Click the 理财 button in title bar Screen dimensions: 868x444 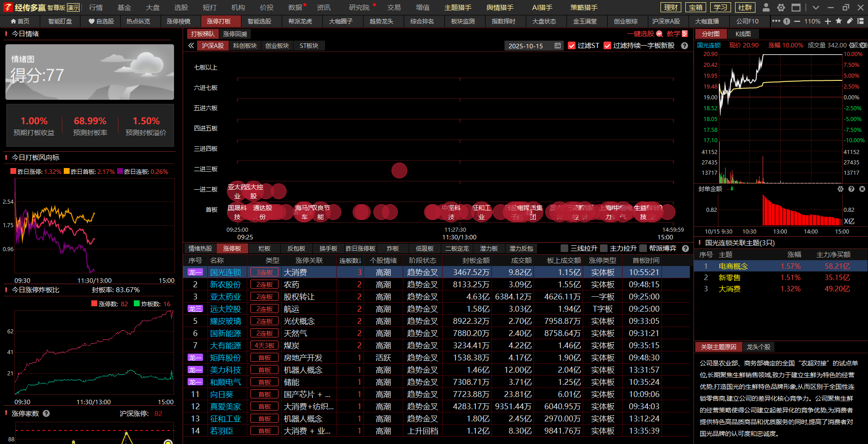point(670,8)
